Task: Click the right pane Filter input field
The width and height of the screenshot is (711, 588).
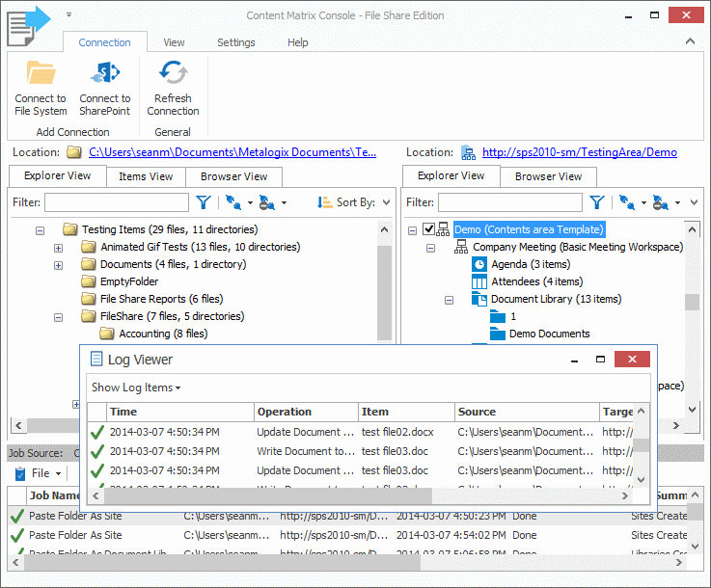Action: point(510,202)
